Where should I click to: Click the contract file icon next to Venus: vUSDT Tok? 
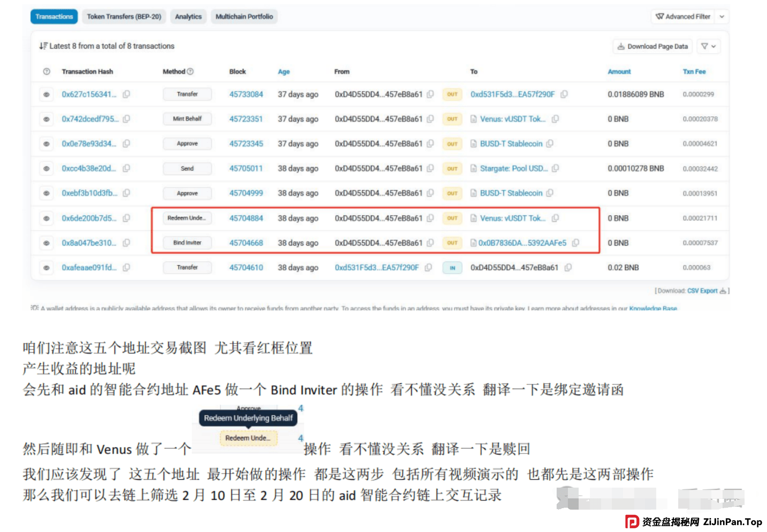point(473,119)
